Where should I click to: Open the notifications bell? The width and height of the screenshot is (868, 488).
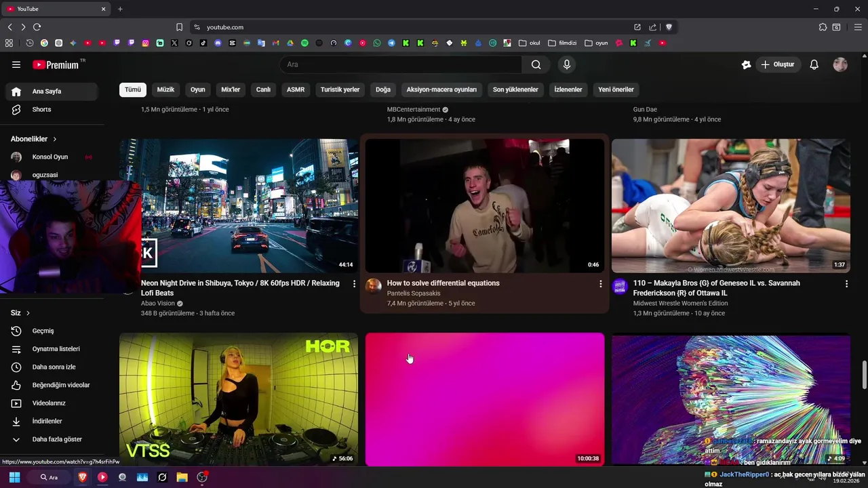[814, 64]
